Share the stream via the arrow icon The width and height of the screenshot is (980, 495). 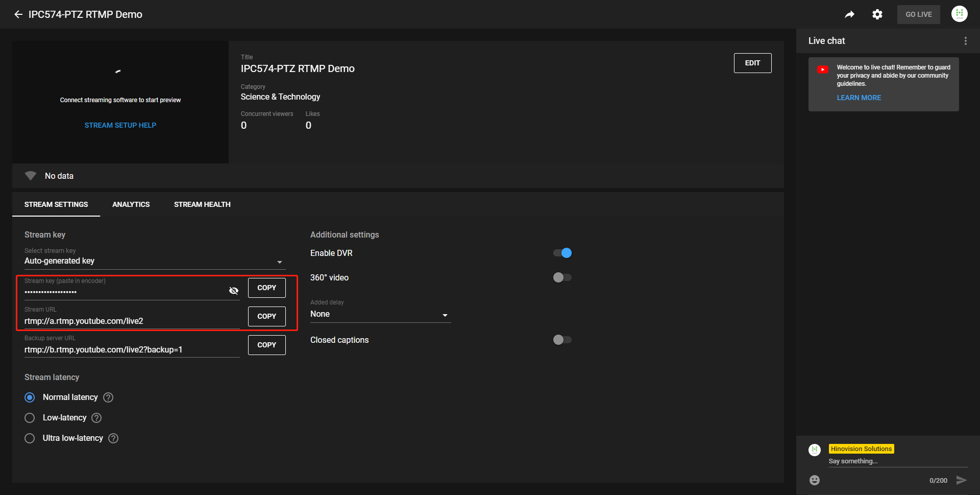tap(849, 14)
